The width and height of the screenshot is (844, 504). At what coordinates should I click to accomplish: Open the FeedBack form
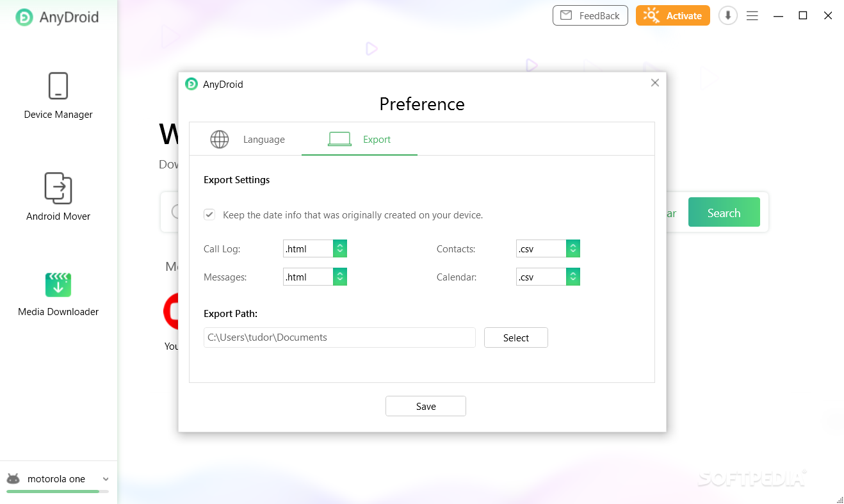[x=590, y=16]
